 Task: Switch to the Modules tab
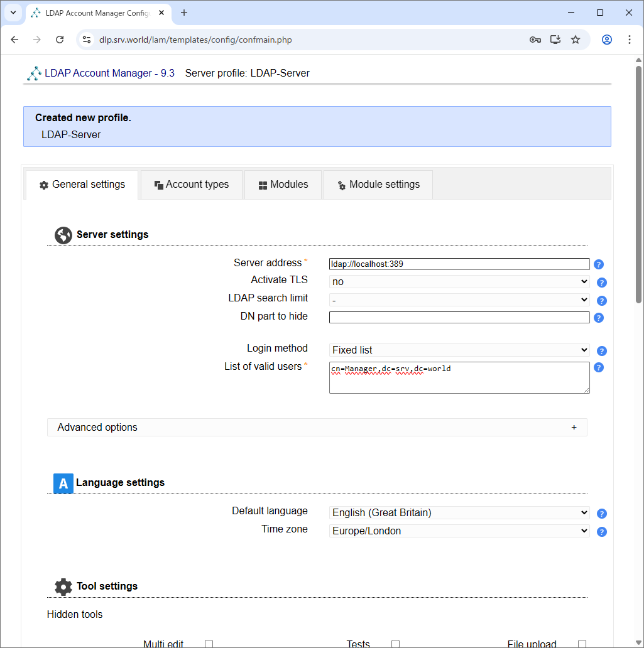point(283,185)
